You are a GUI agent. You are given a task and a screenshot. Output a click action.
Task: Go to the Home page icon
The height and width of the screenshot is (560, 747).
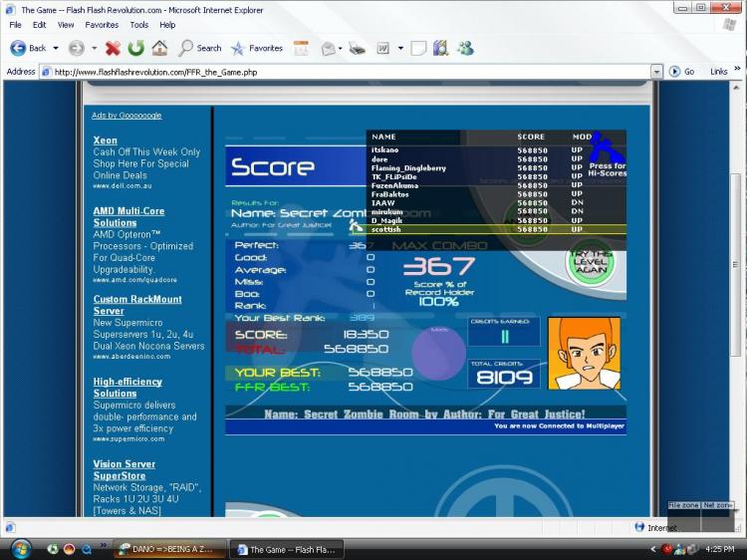(159, 48)
